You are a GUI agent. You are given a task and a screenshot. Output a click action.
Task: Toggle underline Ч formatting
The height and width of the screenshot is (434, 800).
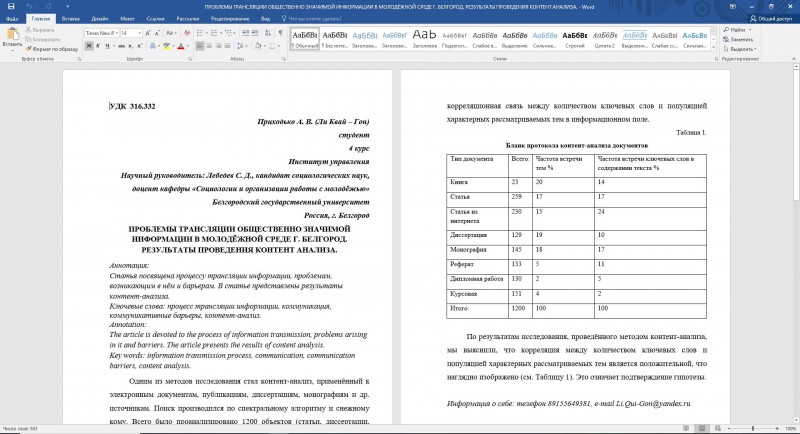107,46
